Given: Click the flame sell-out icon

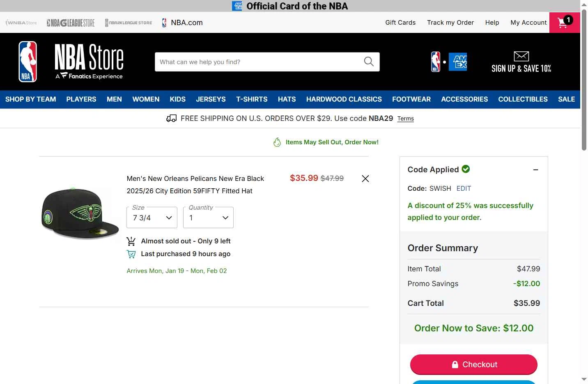Looking at the screenshot, I should 277,142.
